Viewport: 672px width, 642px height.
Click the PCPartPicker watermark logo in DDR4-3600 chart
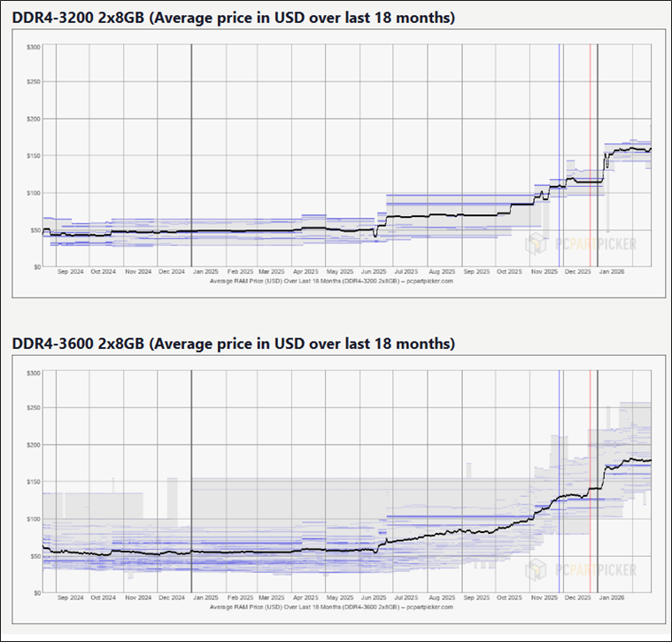[581, 570]
